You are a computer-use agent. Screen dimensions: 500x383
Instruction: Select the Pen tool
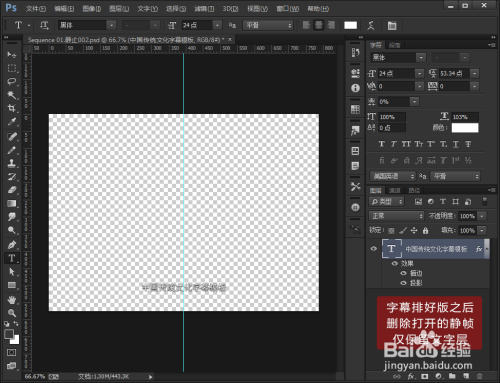tap(12, 245)
